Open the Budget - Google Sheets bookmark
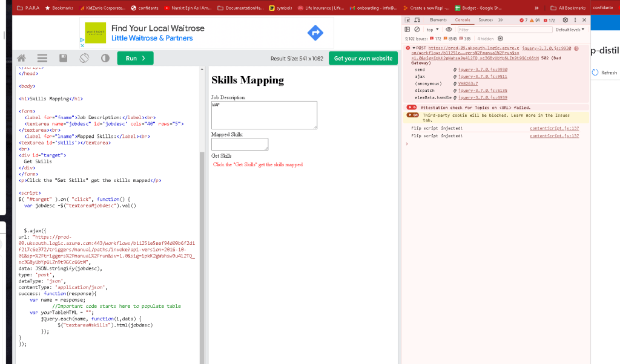The width and height of the screenshot is (620, 364). click(478, 8)
